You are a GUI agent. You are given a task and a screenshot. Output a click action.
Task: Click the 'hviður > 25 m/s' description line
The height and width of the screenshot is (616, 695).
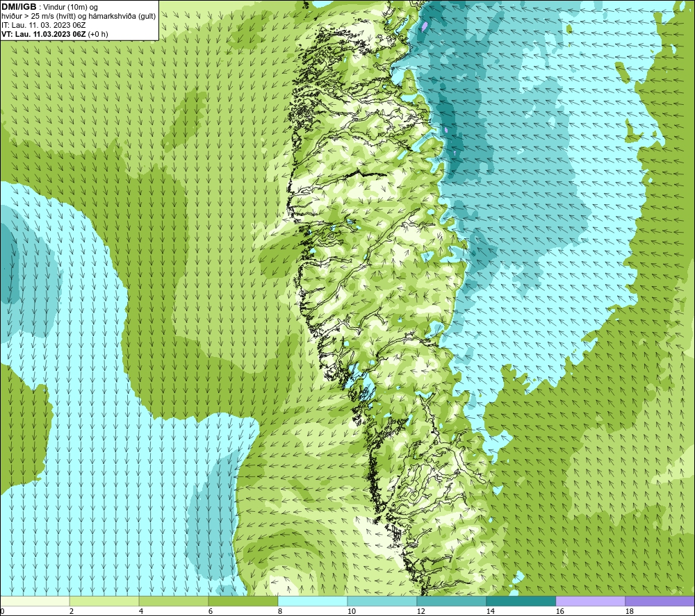pos(79,17)
